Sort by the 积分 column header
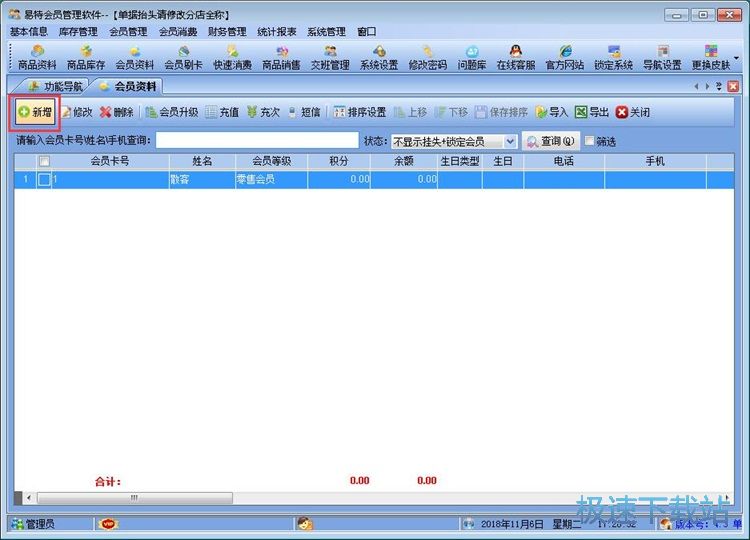This screenshot has height=540, width=750. coord(339,161)
